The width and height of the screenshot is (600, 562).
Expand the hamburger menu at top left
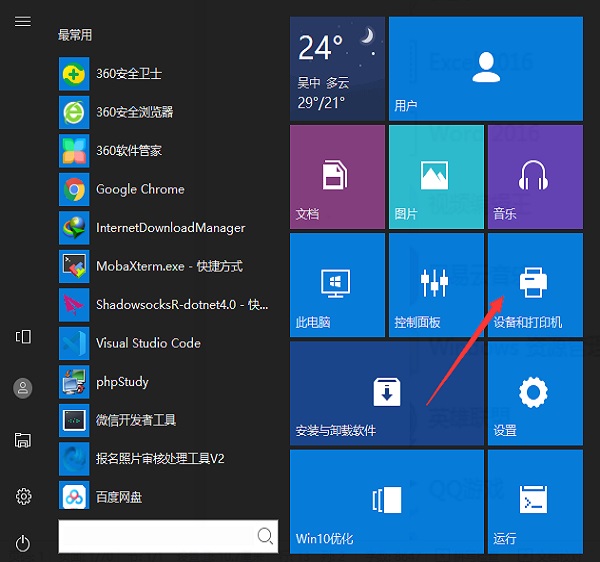click(23, 21)
